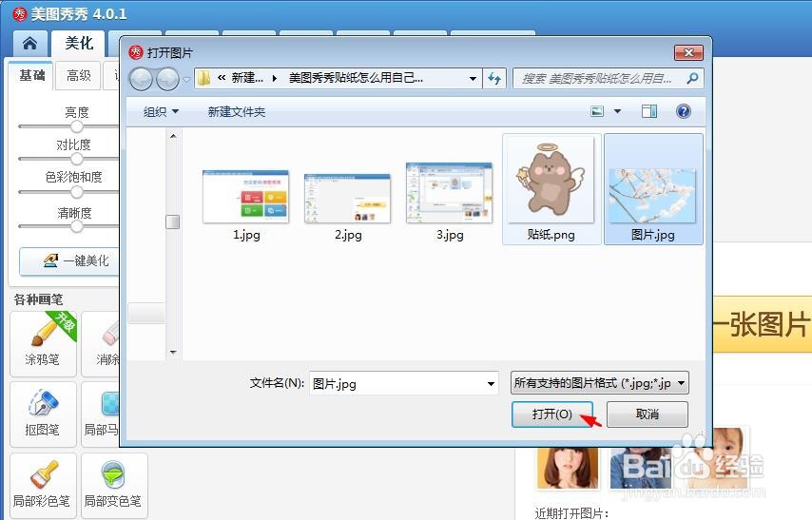Click the navigation pane scrollbar thumb
This screenshot has height=520, width=812.
tap(173, 221)
